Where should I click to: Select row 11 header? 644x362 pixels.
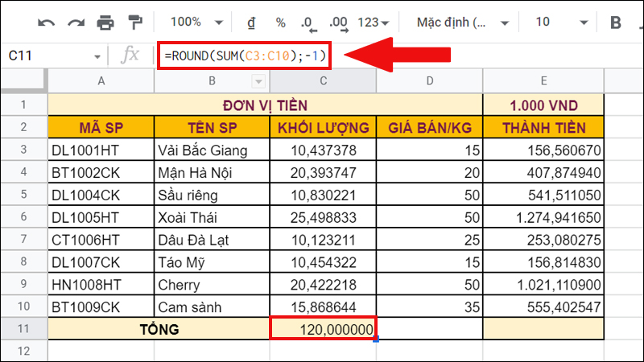point(23,328)
